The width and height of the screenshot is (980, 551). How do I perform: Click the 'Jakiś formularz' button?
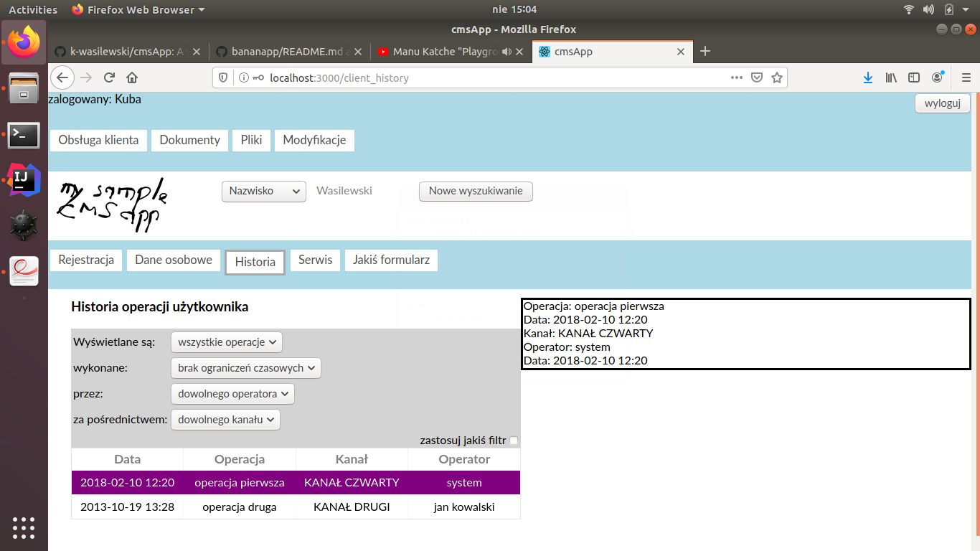391,260
